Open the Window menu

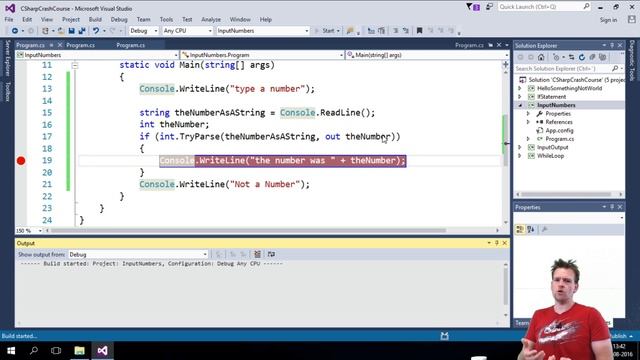[240, 19]
